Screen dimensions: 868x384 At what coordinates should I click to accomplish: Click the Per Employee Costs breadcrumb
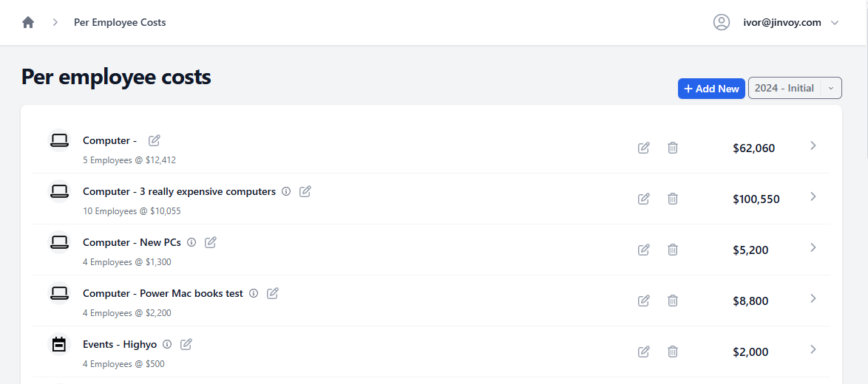(x=120, y=23)
